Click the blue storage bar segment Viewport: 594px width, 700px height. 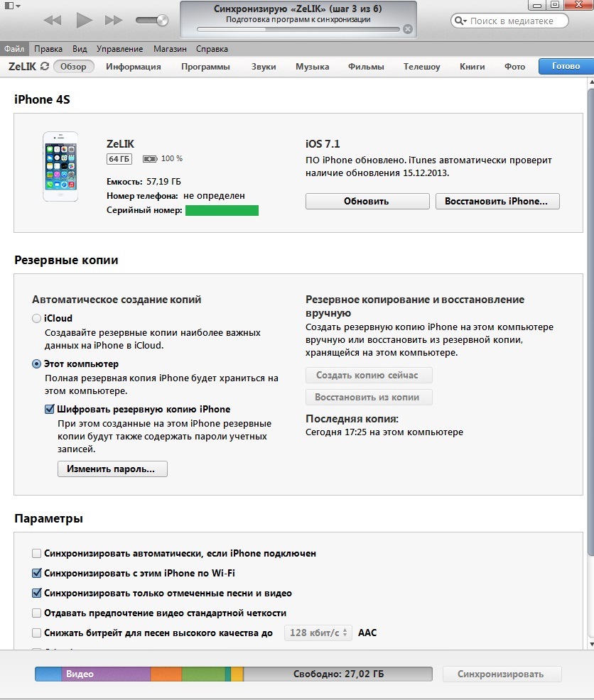[x=48, y=674]
